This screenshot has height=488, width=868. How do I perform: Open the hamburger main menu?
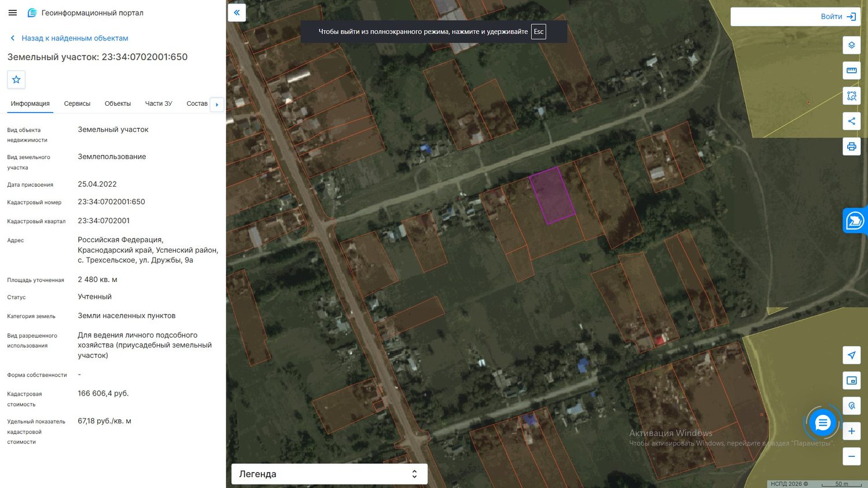(13, 13)
